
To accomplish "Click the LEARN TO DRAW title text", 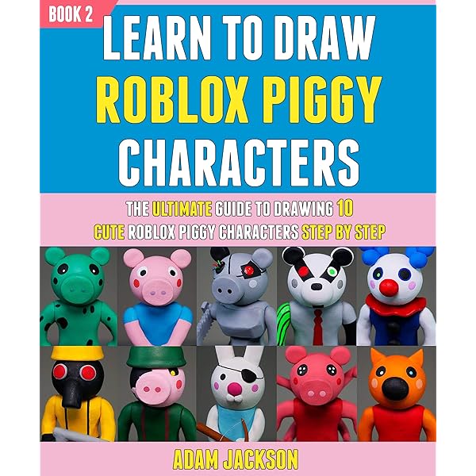I will (239, 37).
